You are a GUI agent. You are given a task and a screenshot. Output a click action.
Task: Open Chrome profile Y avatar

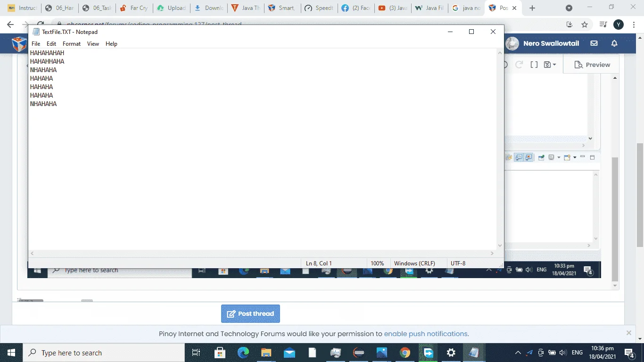pyautogui.click(x=619, y=25)
